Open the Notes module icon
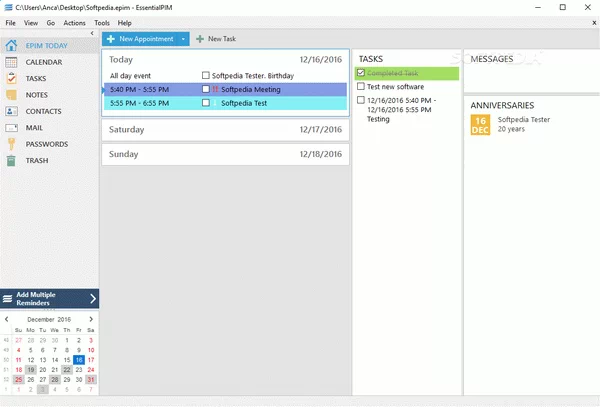The height and width of the screenshot is (407, 600). click(11, 94)
